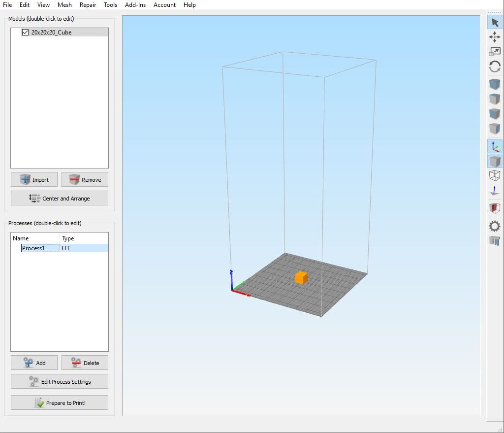This screenshot has height=433, width=504.
Task: Open the cross section view icon
Action: [x=495, y=208]
